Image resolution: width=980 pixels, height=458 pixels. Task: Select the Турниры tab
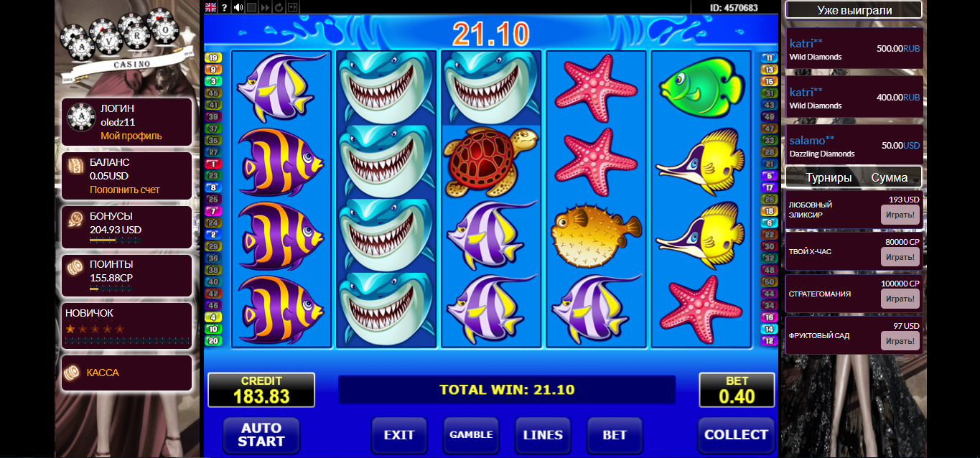click(829, 177)
